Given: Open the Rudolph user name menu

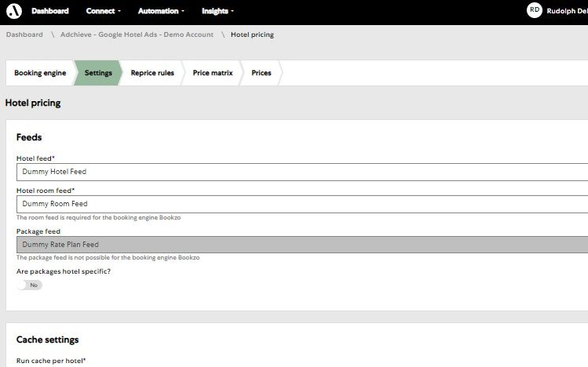Looking at the screenshot, I should [567, 11].
